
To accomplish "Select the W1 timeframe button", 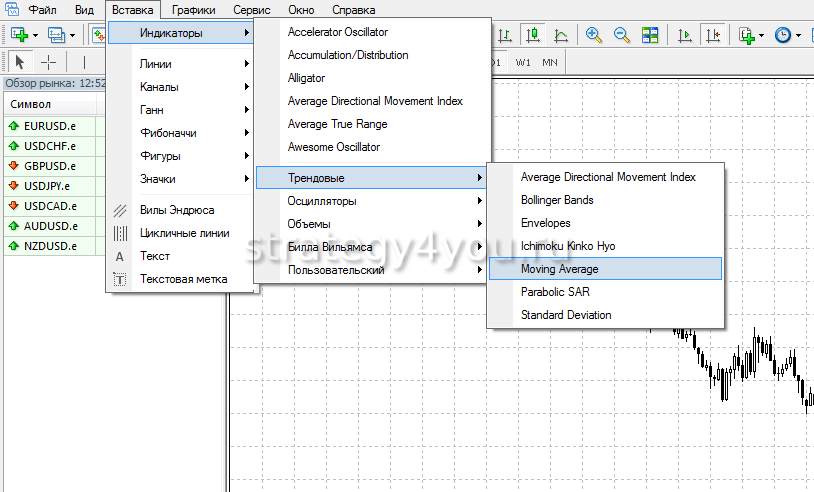I will click(x=524, y=62).
